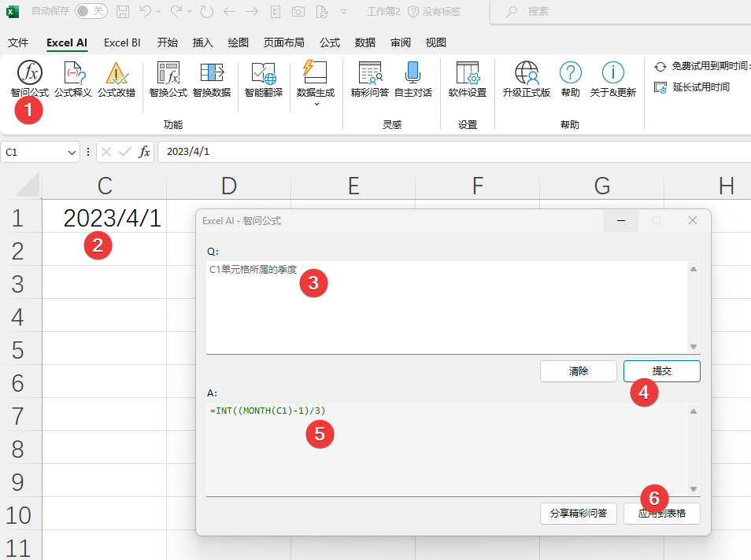751x560 pixels.
Task: Open the 公式释义 formula explanation tool
Action: tap(73, 79)
